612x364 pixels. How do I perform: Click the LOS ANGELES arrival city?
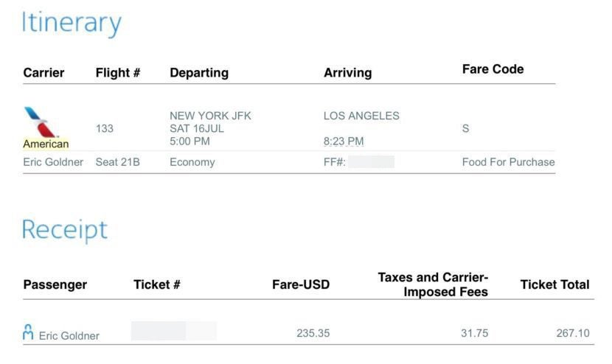361,116
